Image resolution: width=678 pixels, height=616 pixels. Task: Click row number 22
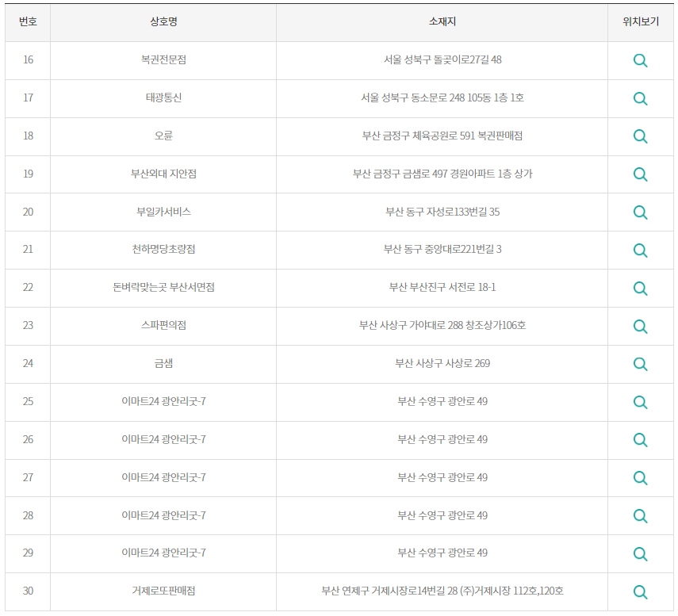pos(28,288)
